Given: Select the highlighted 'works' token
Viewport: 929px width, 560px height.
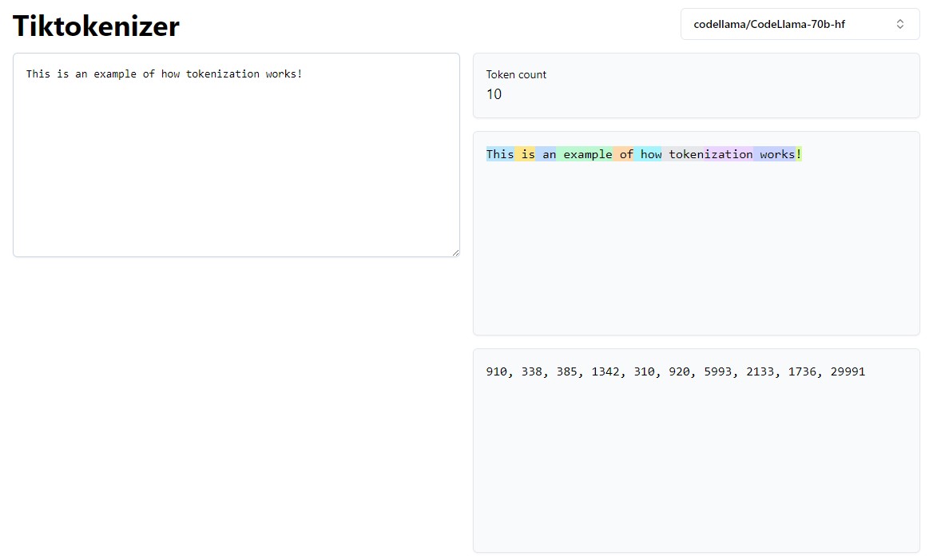Looking at the screenshot, I should click(x=776, y=154).
